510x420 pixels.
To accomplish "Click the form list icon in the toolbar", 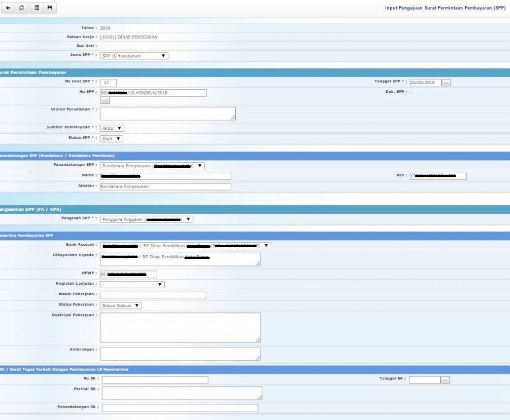I will 36,8.
